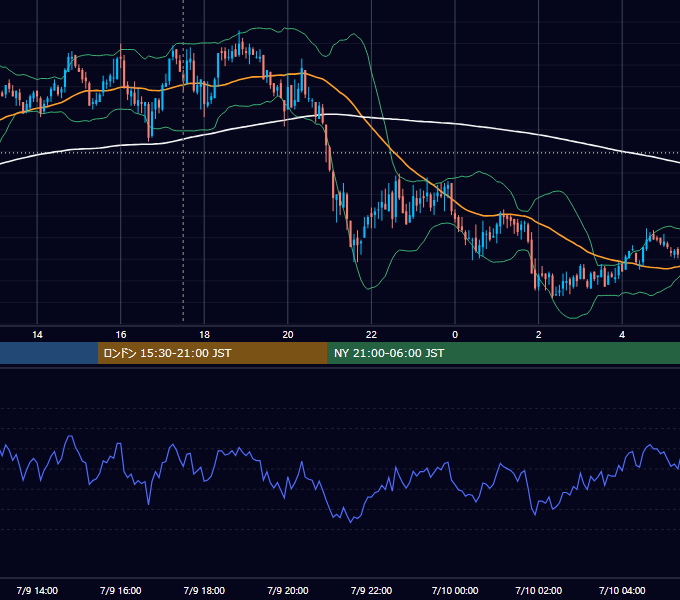This screenshot has height=600, width=680.
Task: Click the 14 hour label on price chart axis
Action: (x=37, y=335)
